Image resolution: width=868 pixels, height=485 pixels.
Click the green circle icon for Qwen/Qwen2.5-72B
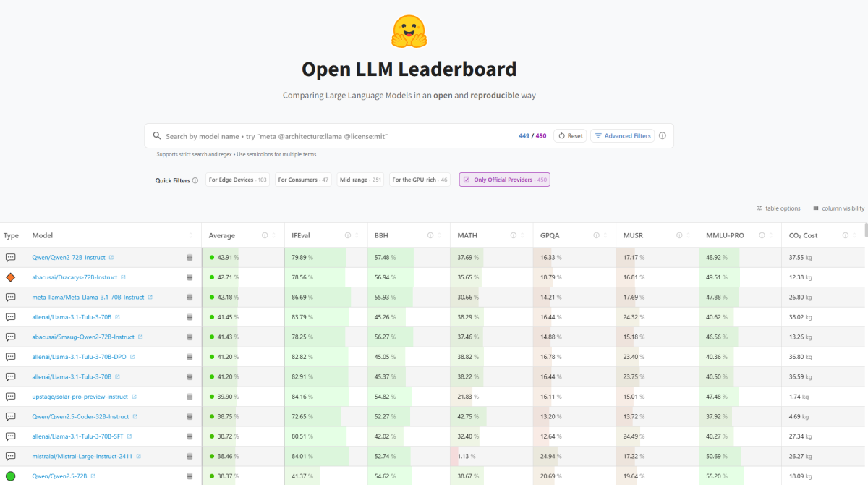[x=10, y=476]
